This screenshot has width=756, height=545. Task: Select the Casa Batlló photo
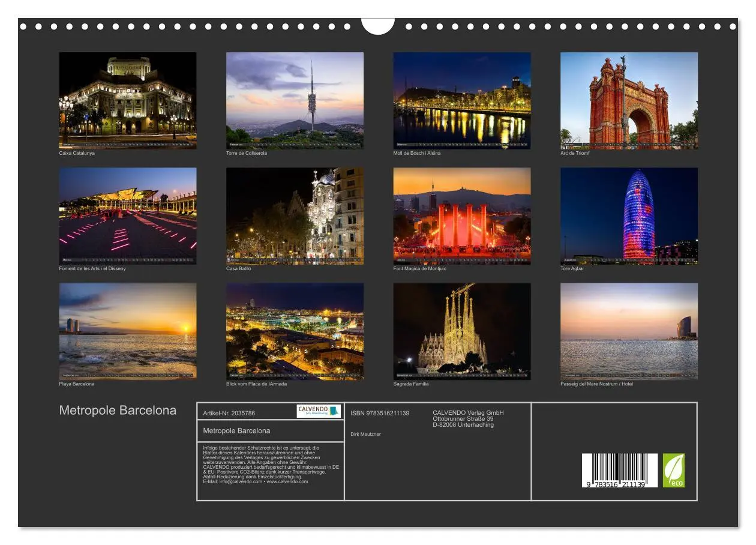coord(295,216)
